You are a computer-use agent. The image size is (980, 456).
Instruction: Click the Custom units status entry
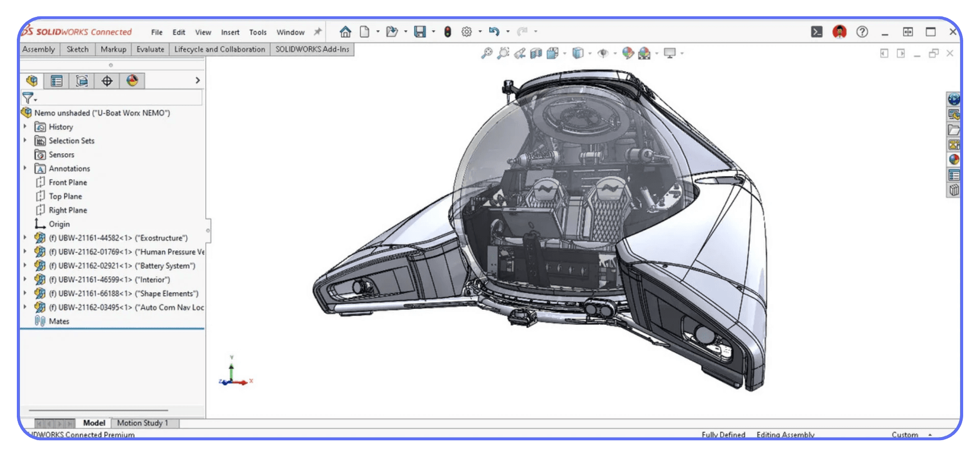tap(905, 435)
